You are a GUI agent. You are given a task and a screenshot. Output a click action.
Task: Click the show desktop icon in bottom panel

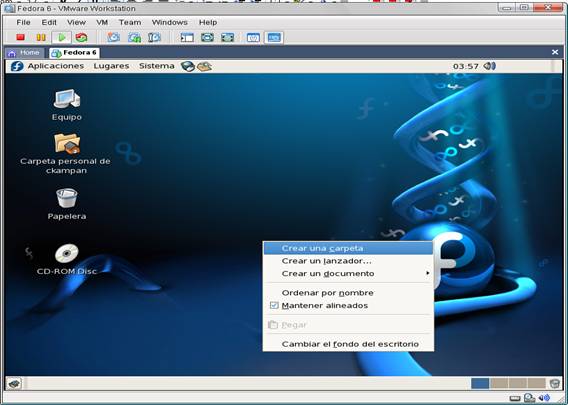14,383
